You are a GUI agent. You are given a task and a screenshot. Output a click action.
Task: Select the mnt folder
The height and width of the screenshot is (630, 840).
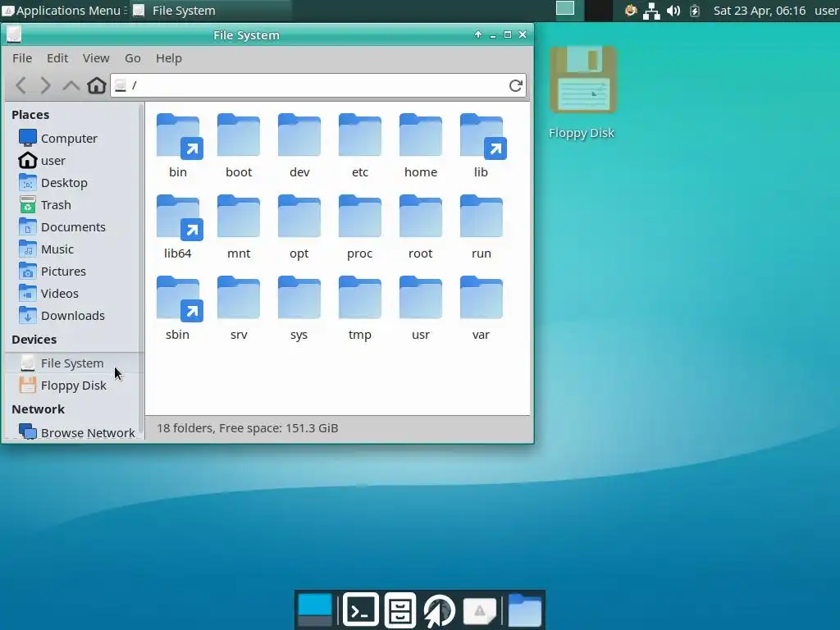tap(239, 217)
